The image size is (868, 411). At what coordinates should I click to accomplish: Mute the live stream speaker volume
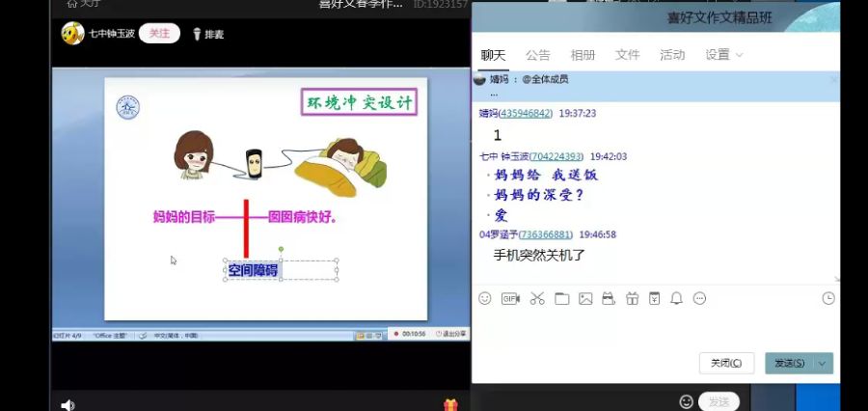click(68, 404)
